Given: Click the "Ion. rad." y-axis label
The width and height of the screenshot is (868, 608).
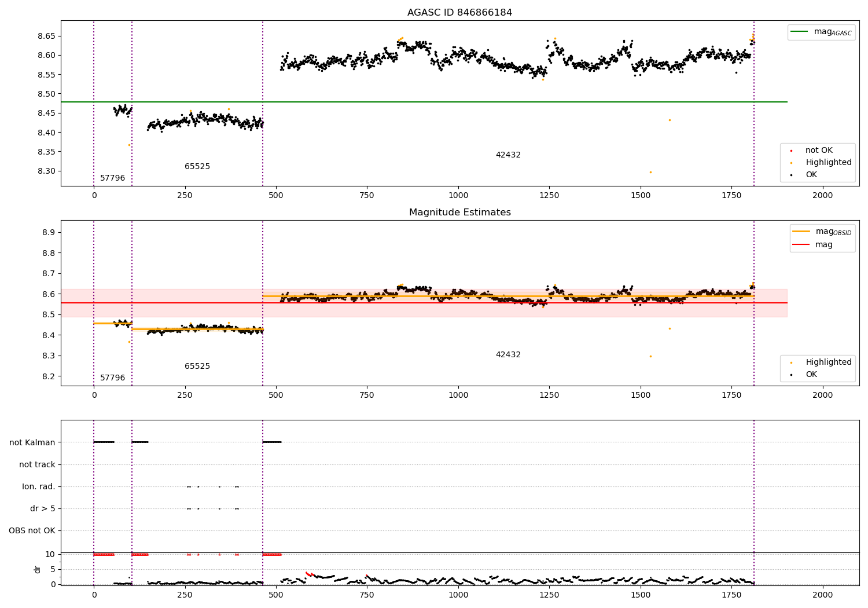Looking at the screenshot, I should tap(39, 486).
